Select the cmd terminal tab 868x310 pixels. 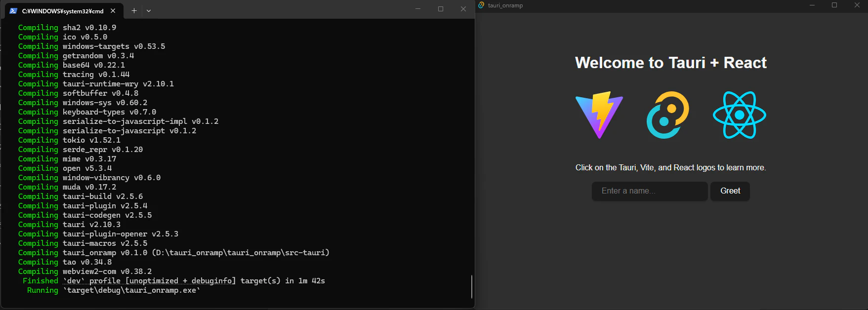(x=63, y=11)
